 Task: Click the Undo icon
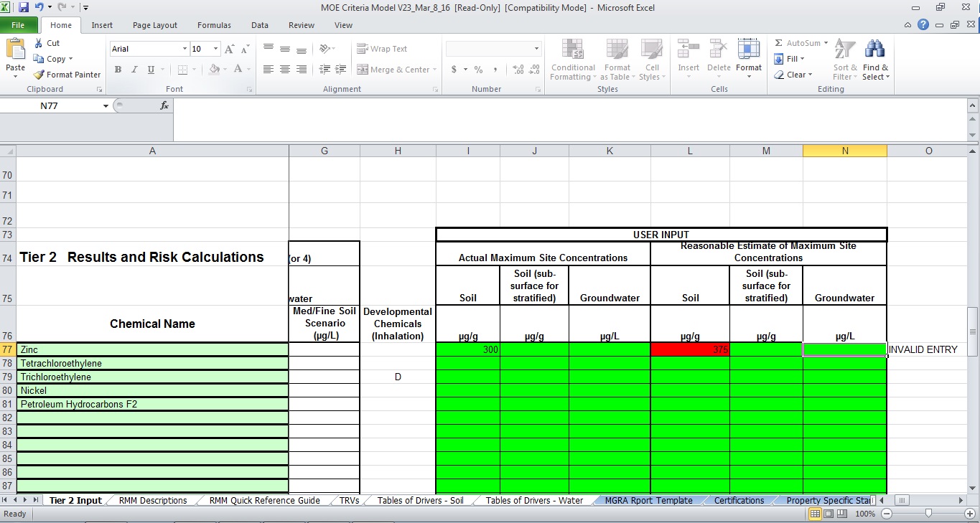pos(39,7)
